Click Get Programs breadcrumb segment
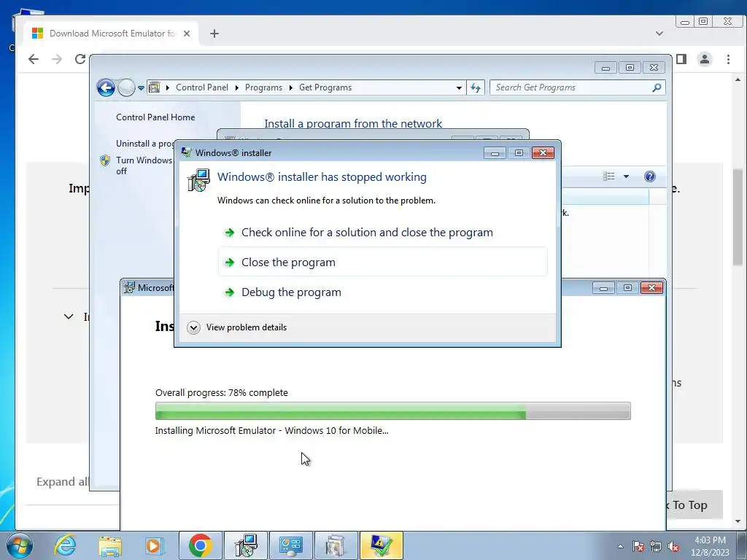Viewport: 747px width, 560px height. point(325,87)
